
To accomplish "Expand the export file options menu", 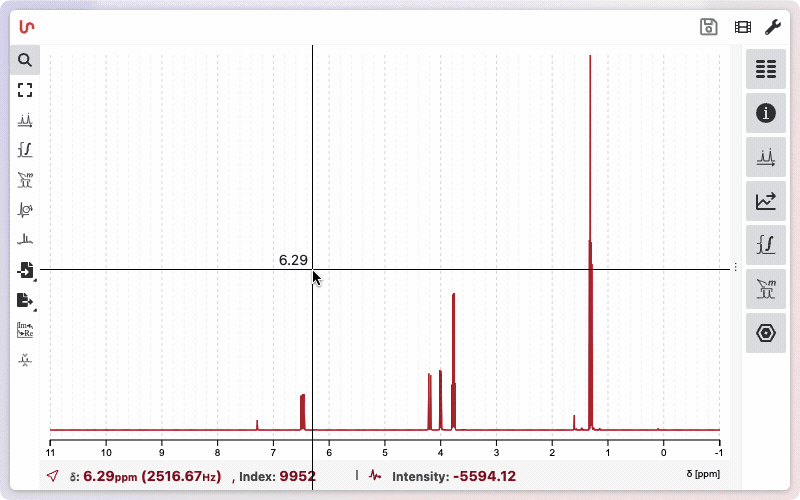I will click(25, 300).
